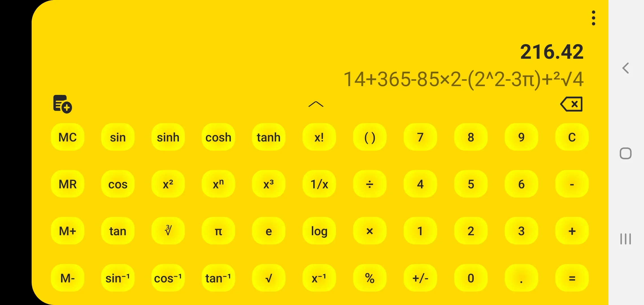Expand the calculator history panel

point(316,105)
